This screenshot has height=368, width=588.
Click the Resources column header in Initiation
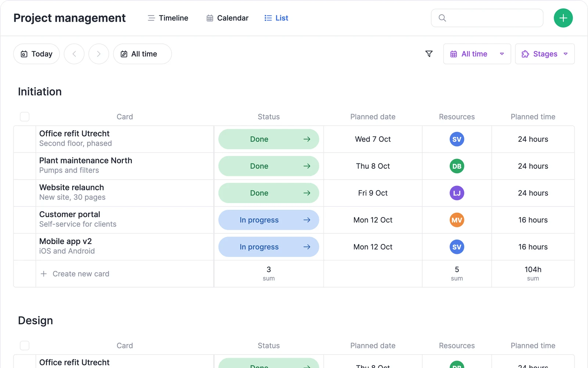(457, 117)
